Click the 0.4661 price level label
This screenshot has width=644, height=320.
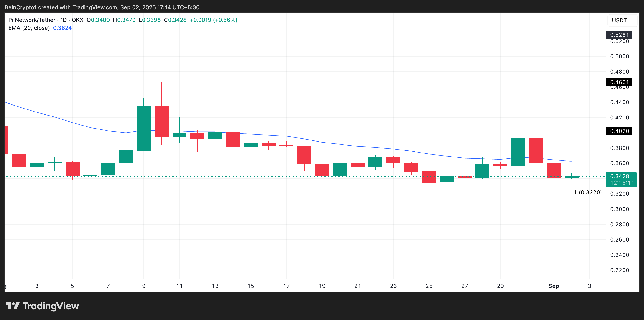tap(619, 82)
